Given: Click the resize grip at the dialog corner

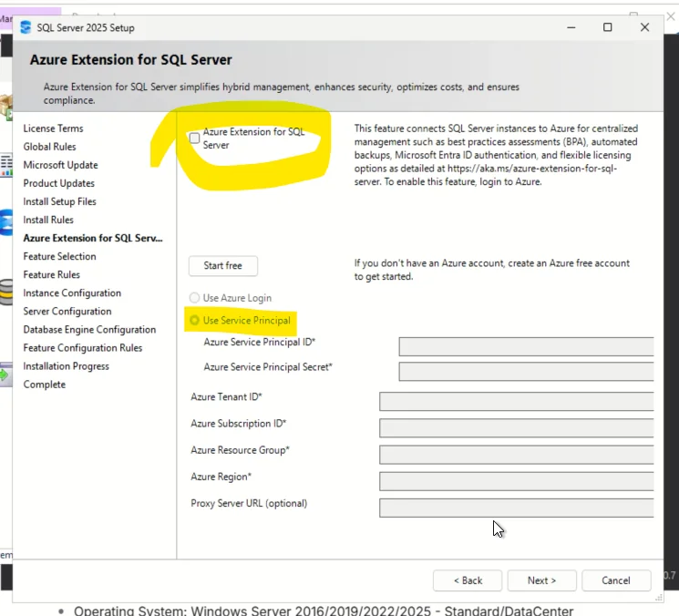Looking at the screenshot, I should point(659,598).
